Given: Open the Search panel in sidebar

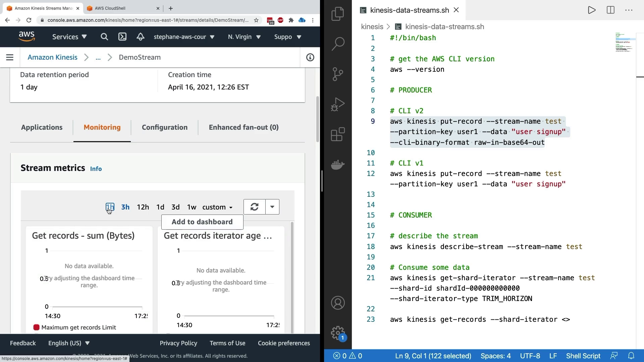Looking at the screenshot, I should [338, 44].
